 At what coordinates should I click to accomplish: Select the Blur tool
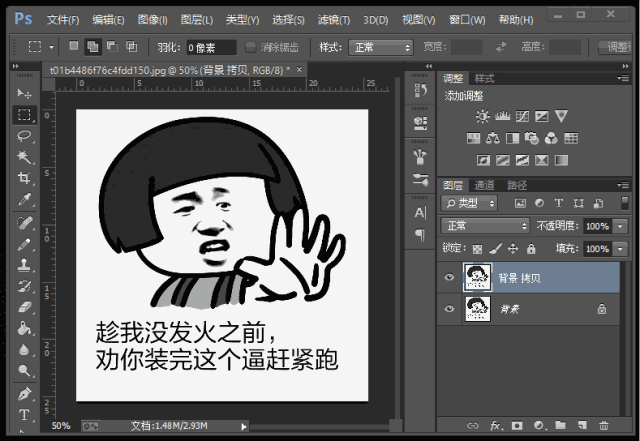[24, 350]
